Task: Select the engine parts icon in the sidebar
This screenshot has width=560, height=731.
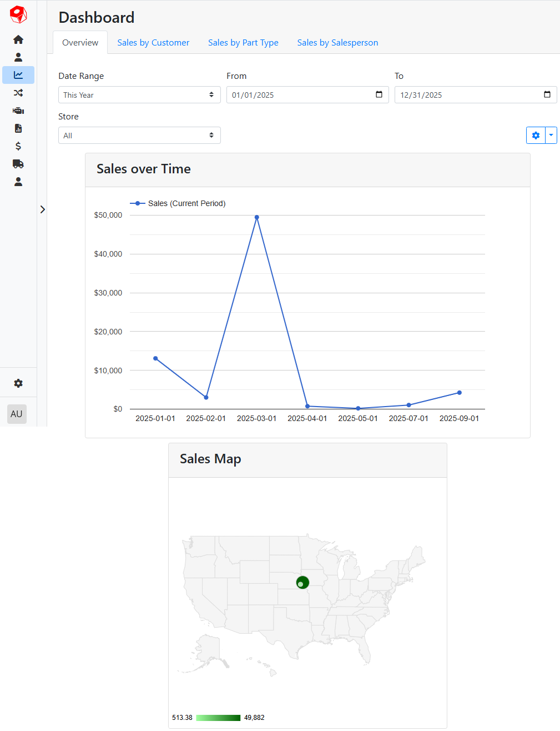Action: [x=18, y=110]
